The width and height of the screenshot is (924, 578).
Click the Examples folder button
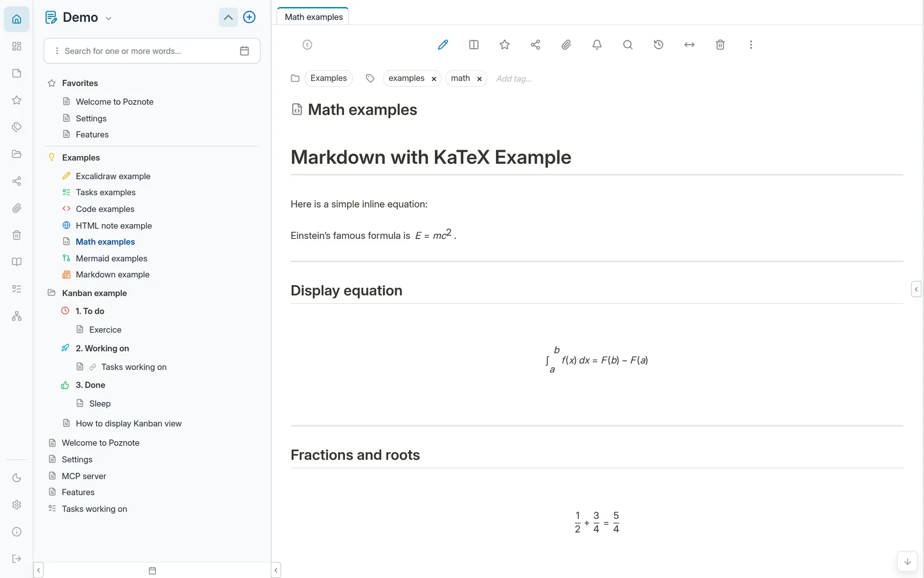pyautogui.click(x=329, y=78)
